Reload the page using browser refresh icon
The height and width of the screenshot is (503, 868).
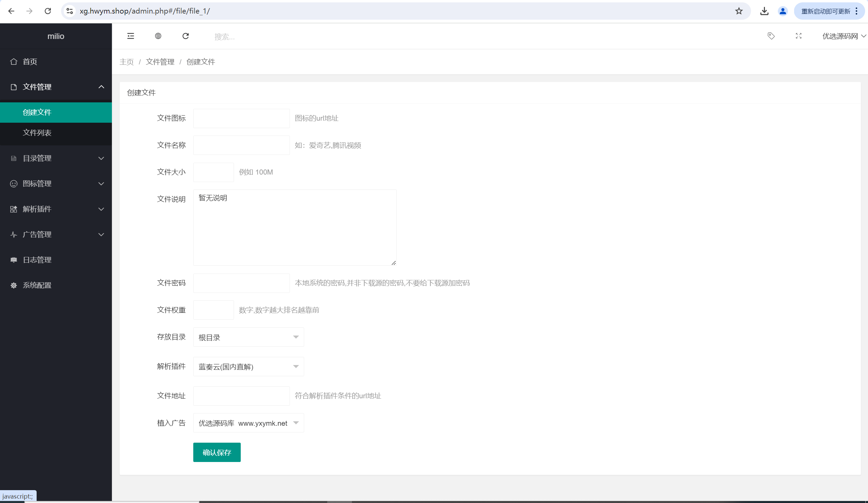48,11
